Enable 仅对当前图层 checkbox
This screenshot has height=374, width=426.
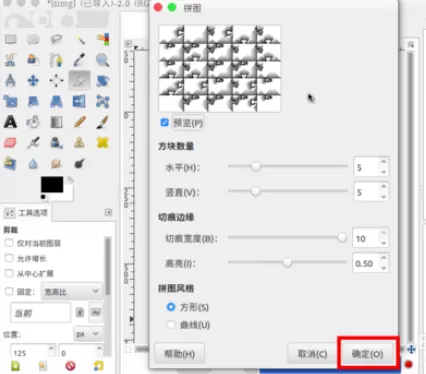pyautogui.click(x=9, y=243)
